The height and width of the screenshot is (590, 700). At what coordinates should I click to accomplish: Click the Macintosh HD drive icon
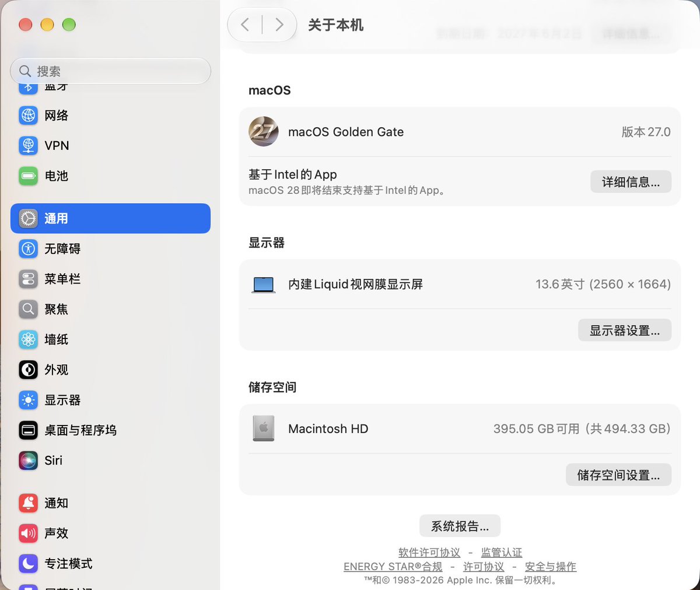(263, 429)
